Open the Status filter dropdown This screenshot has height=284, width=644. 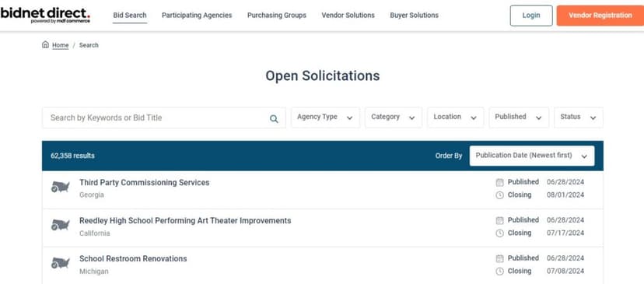(x=579, y=117)
